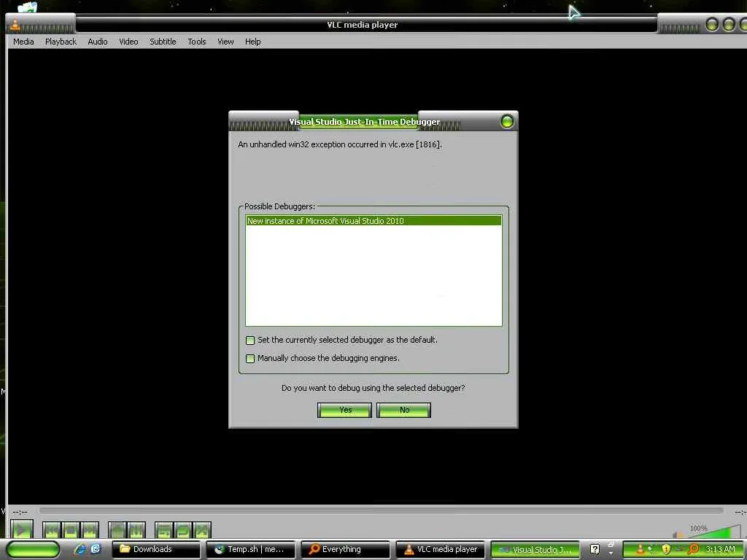Open the Tools menu
This screenshot has height=560, width=747.
click(x=197, y=42)
